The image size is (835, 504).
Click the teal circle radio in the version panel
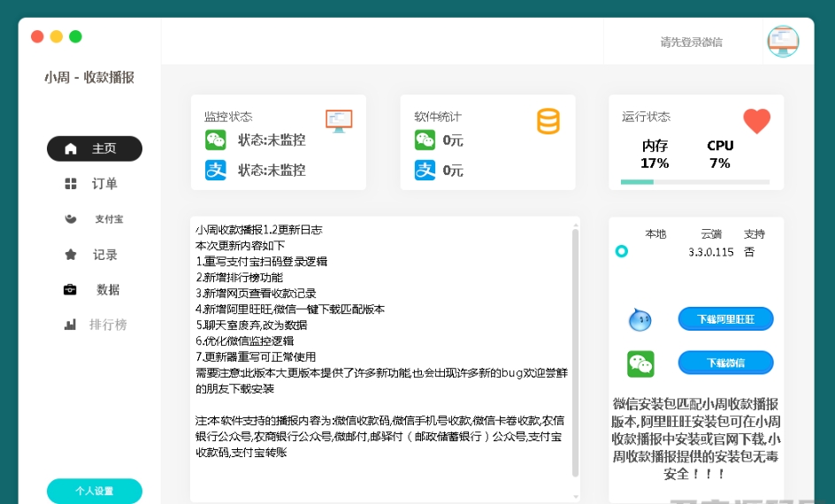tap(622, 251)
